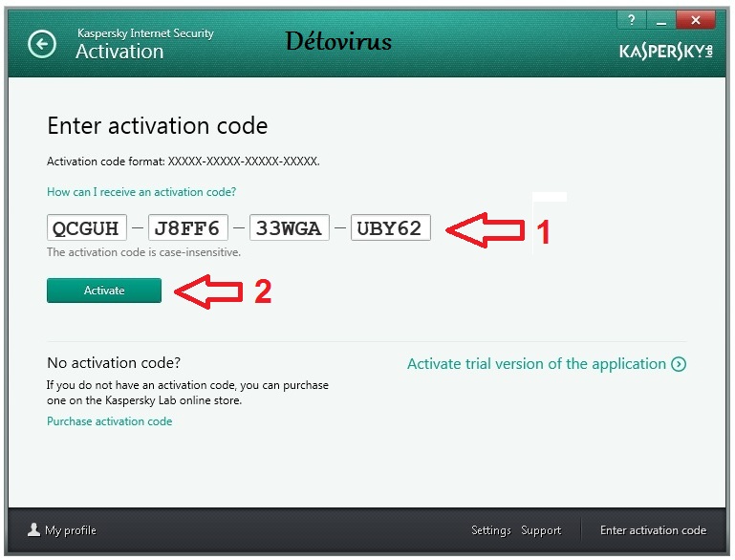Go back using the circular arrow icon
This screenshot has width=735, height=560.
point(42,45)
